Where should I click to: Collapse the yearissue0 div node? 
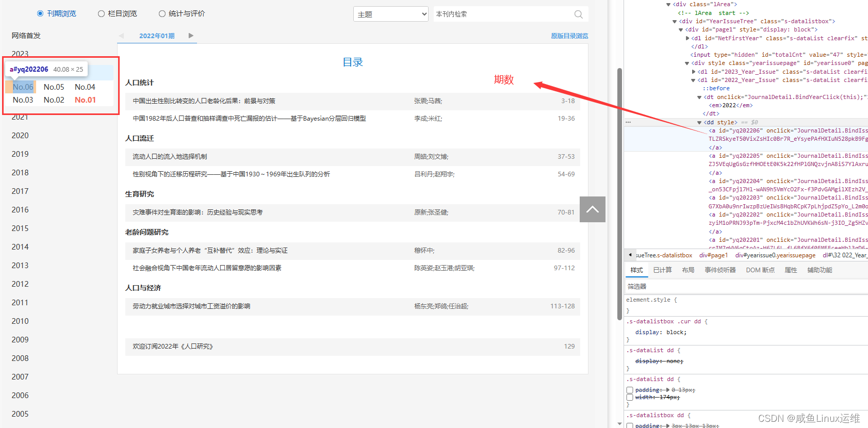pyautogui.click(x=687, y=63)
